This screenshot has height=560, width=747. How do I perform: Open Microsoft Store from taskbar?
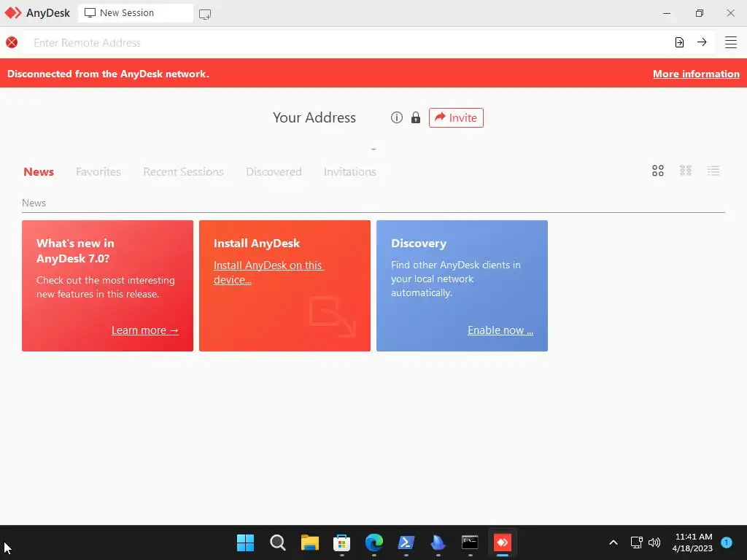[x=341, y=542]
